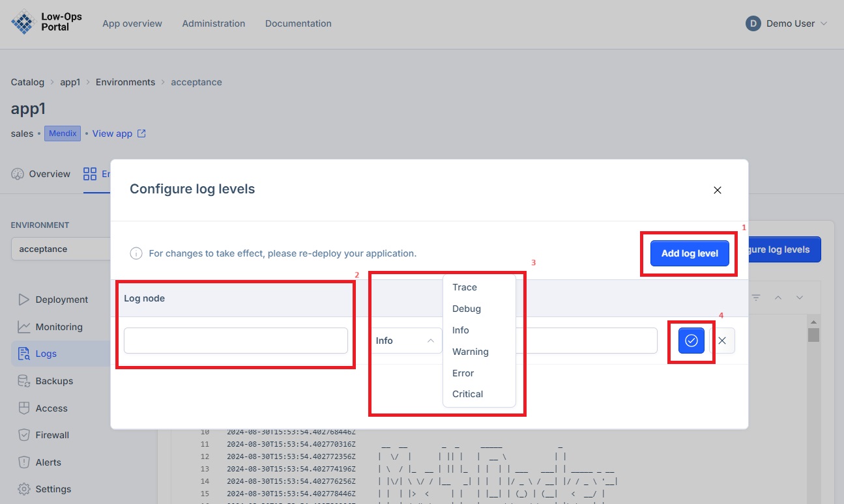Switch to the Overview tab
844x504 pixels.
pos(41,174)
